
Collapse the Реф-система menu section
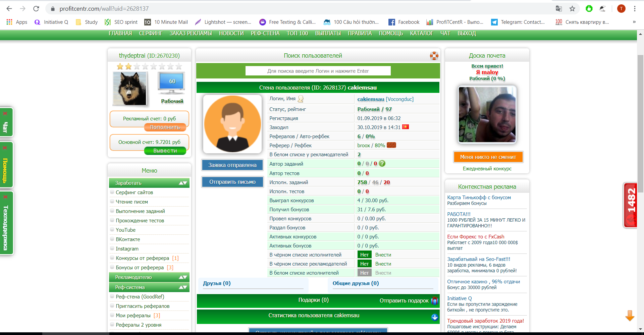coord(149,287)
